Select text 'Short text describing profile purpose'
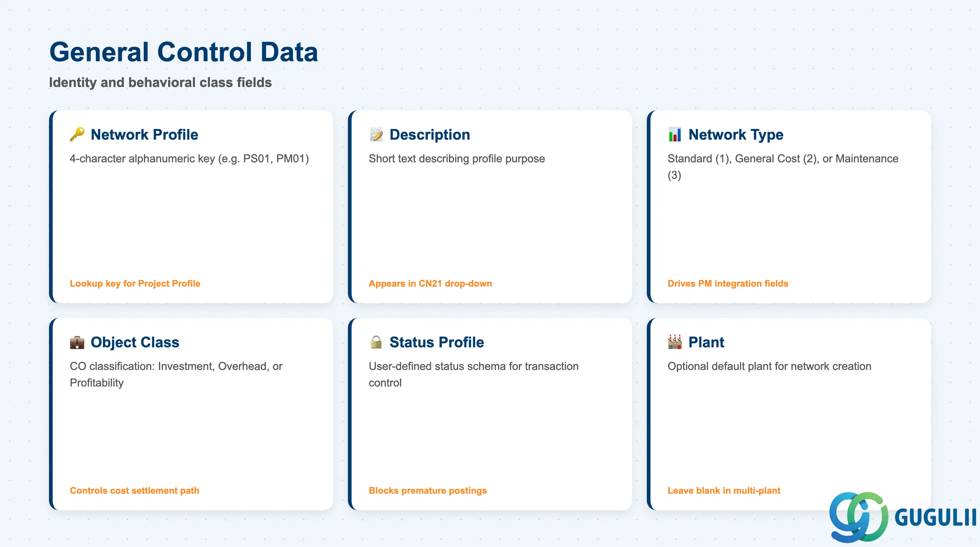Viewport: 980px width, 547px height. [x=457, y=159]
